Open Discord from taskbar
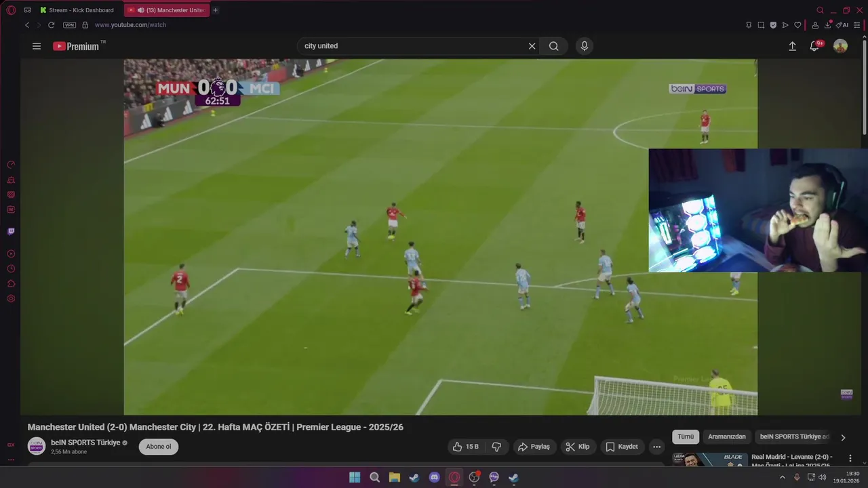This screenshot has width=868, height=488. tap(434, 477)
